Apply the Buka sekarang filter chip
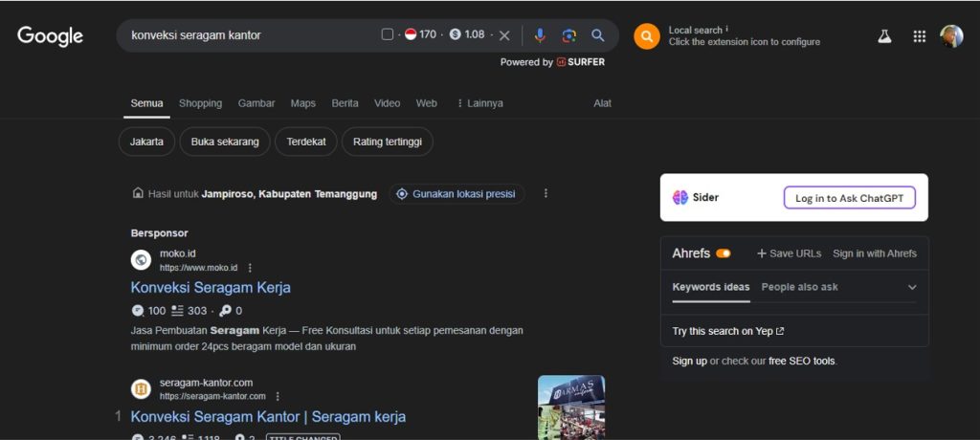 tap(225, 142)
